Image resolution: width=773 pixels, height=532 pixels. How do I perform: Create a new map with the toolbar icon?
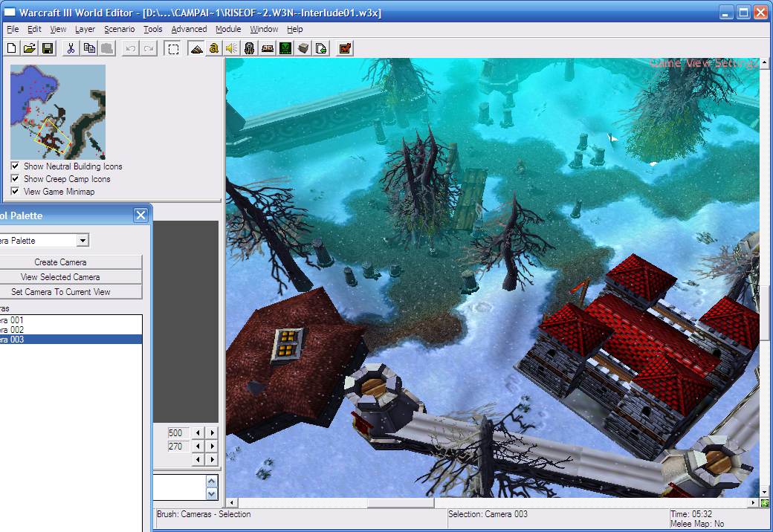tap(12, 48)
